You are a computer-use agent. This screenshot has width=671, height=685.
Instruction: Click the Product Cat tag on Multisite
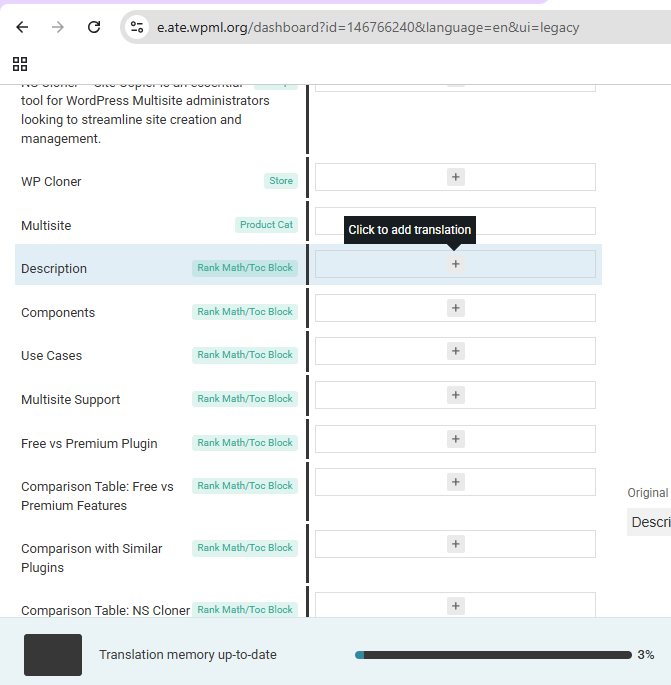266,225
